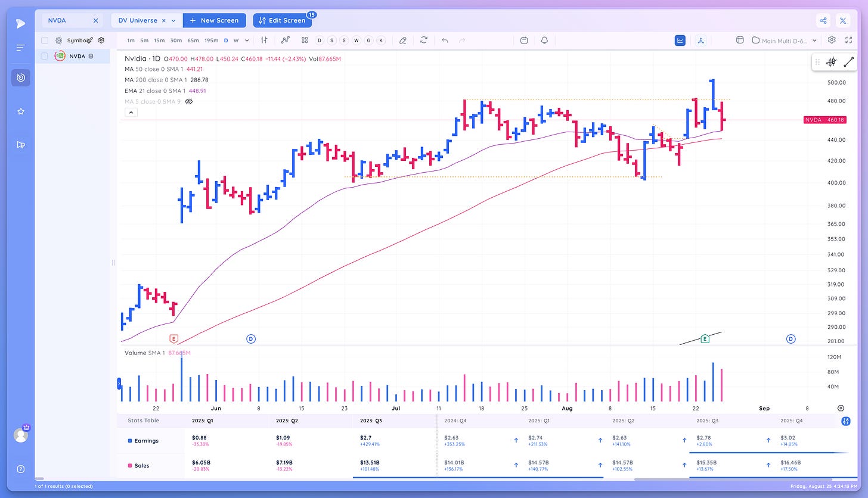Tick the NVDA row checkbox

click(x=45, y=56)
